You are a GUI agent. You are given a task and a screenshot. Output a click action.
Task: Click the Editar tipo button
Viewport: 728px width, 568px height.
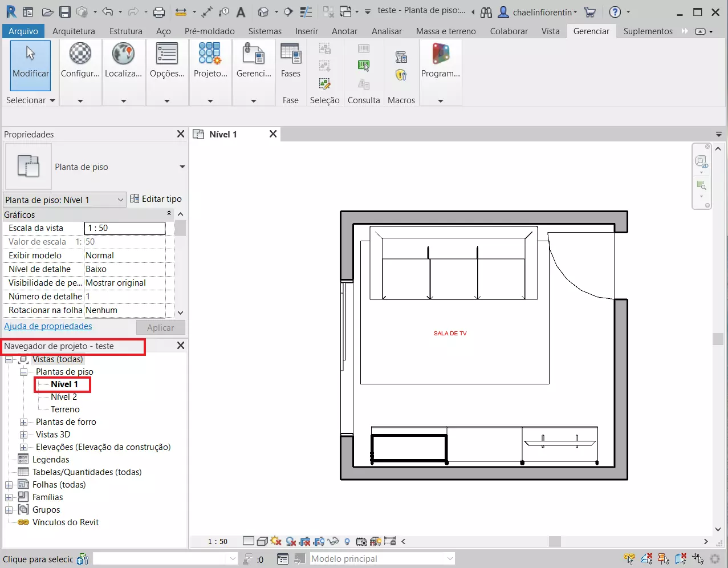(x=156, y=199)
